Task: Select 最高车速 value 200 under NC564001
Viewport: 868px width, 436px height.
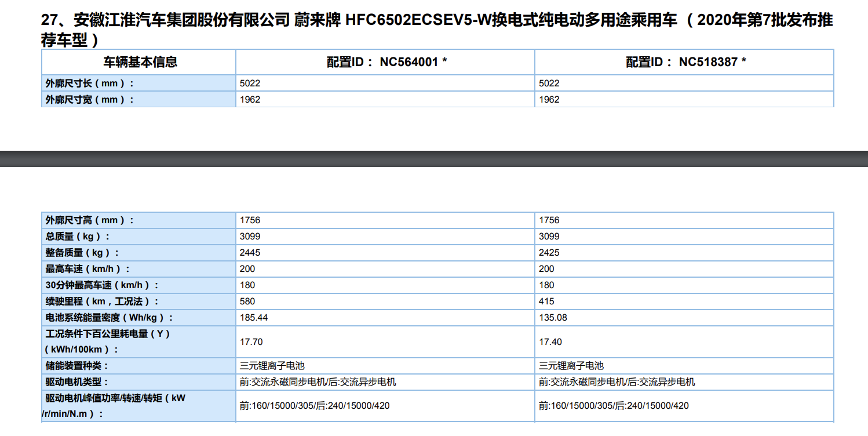Action: tap(247, 269)
